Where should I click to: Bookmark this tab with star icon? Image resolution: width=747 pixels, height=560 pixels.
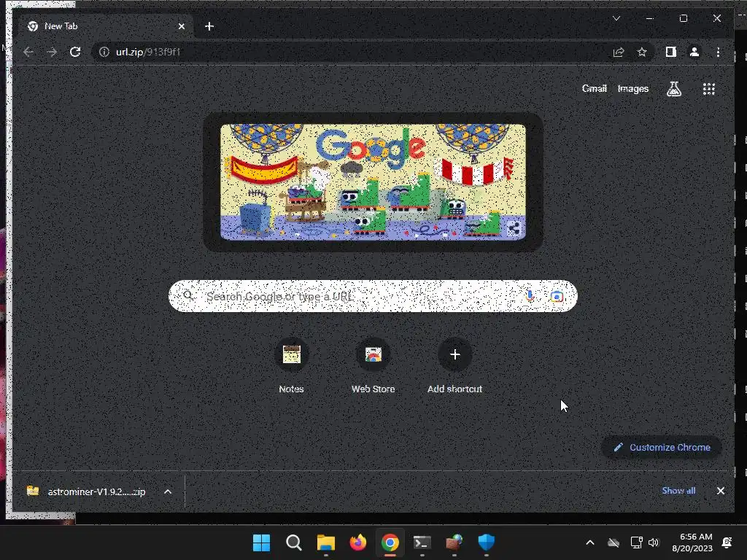(642, 52)
